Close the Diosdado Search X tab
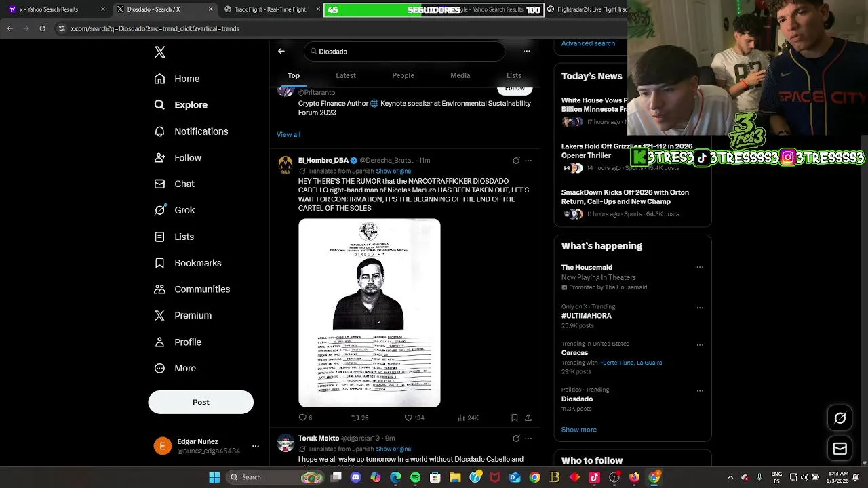The width and height of the screenshot is (868, 488). (x=210, y=9)
